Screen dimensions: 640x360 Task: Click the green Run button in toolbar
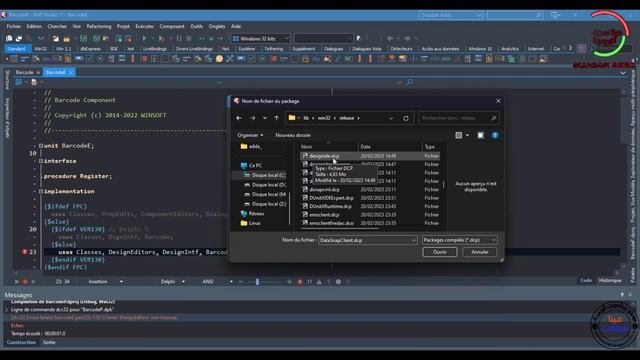coord(144,38)
